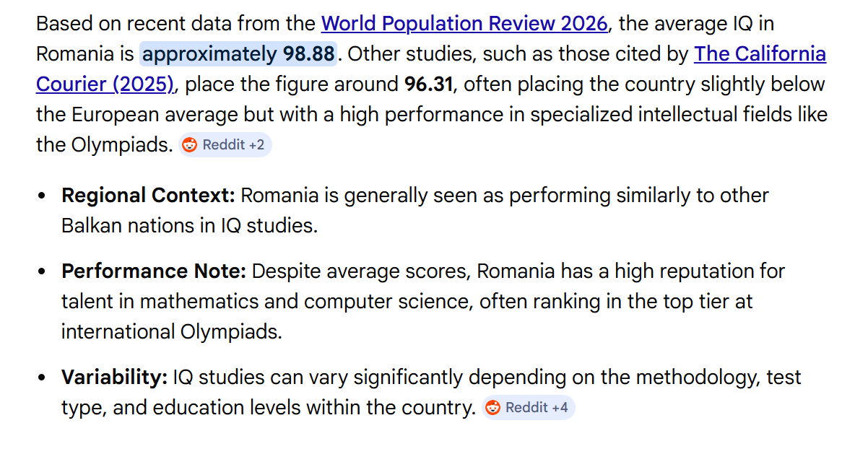Click the bold 96.31 figure

(429, 84)
